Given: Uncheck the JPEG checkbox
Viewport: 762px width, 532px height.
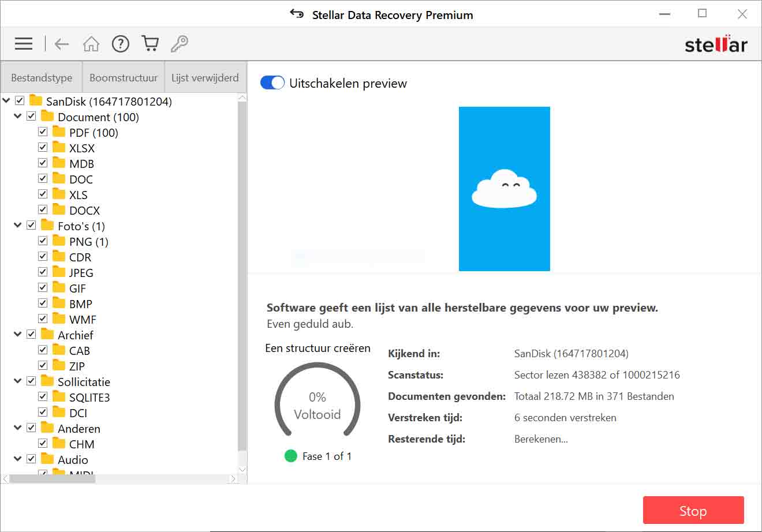Looking at the screenshot, I should point(43,272).
